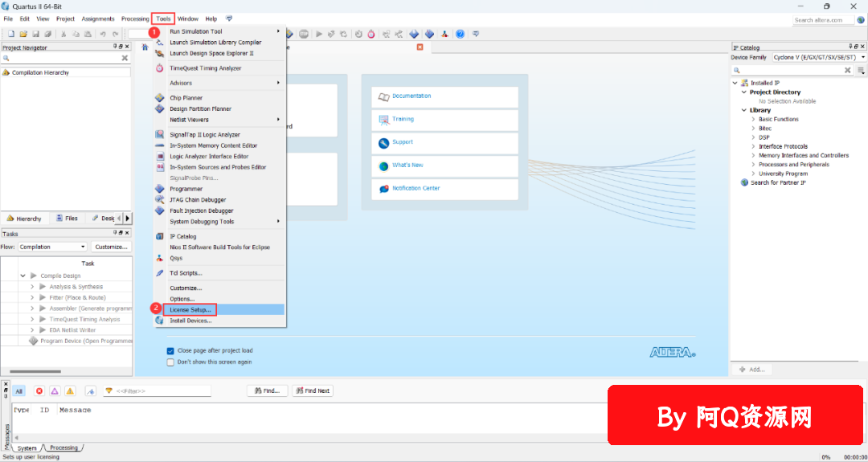Click the Search altera.com field
The image size is (868, 462).
click(x=823, y=20)
